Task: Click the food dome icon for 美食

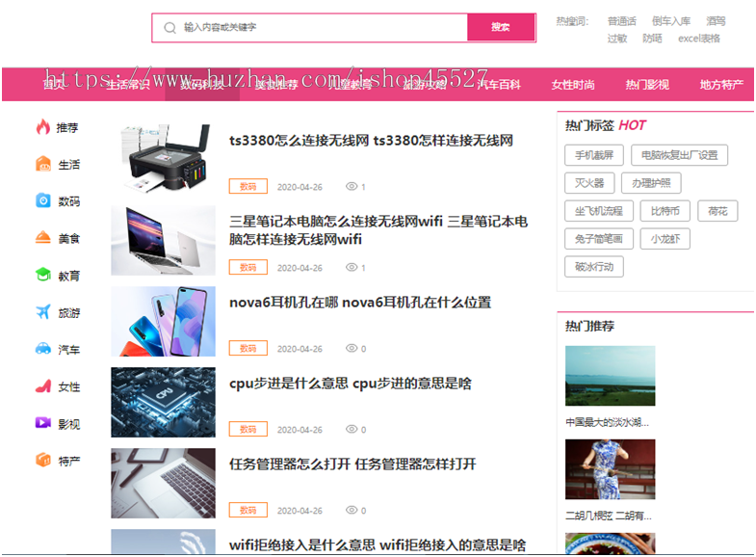Action: [x=43, y=237]
